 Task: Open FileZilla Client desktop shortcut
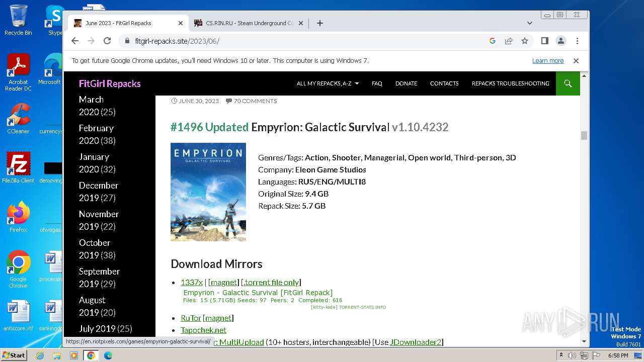point(18,167)
